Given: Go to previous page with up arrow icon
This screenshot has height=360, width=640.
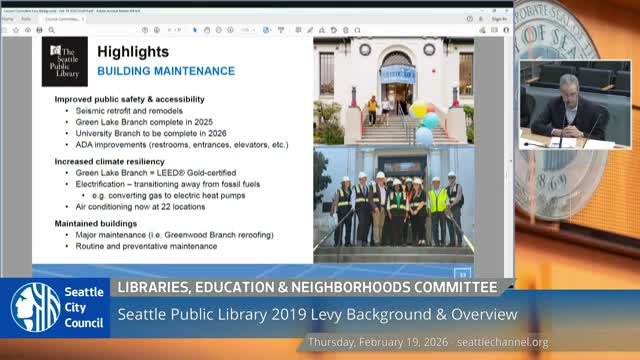Looking at the screenshot, I should (145, 30).
